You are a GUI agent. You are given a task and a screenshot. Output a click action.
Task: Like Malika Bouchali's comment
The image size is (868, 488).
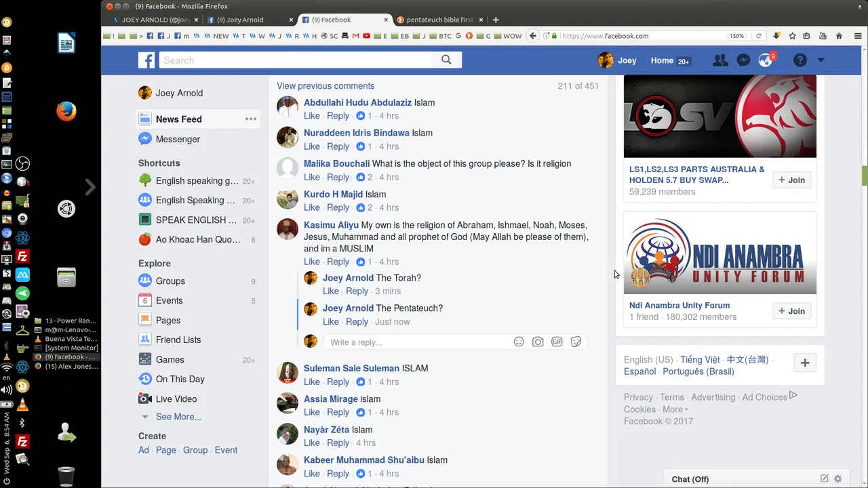tap(312, 177)
